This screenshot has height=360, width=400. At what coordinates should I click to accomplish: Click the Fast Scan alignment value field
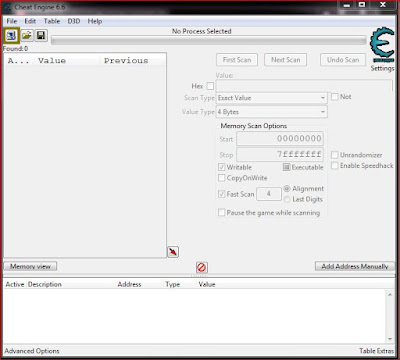(x=269, y=194)
